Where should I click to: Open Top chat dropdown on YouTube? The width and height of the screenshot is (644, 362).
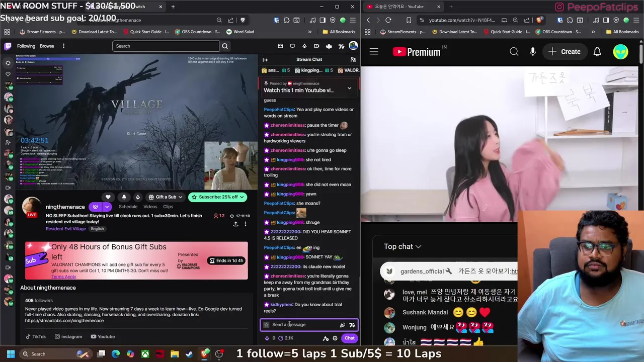(x=403, y=246)
